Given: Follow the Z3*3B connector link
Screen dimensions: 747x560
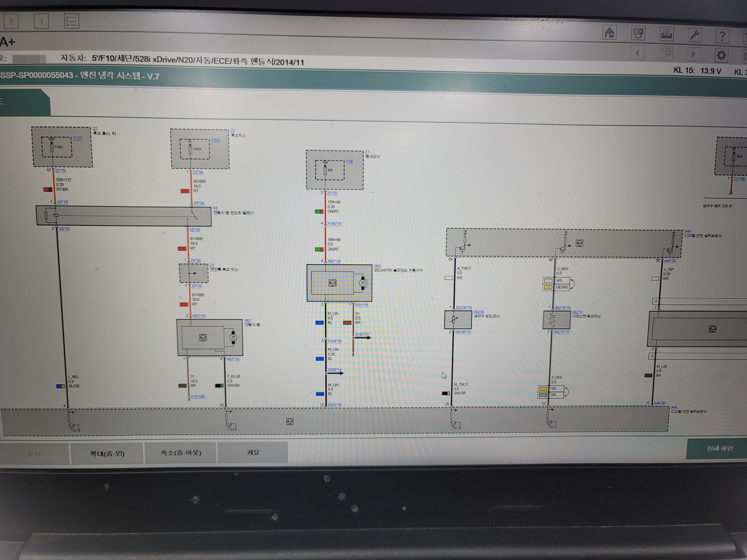Looking at the screenshot, I should (x=198, y=172).
